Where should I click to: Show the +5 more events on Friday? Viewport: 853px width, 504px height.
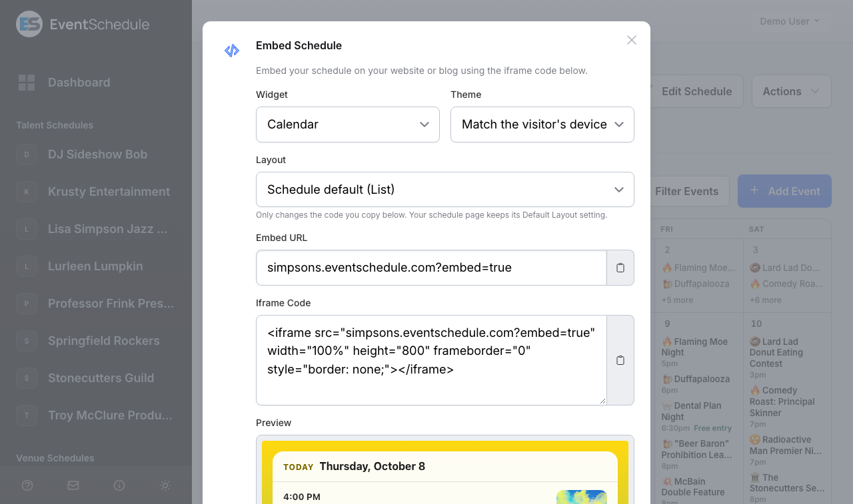(677, 300)
